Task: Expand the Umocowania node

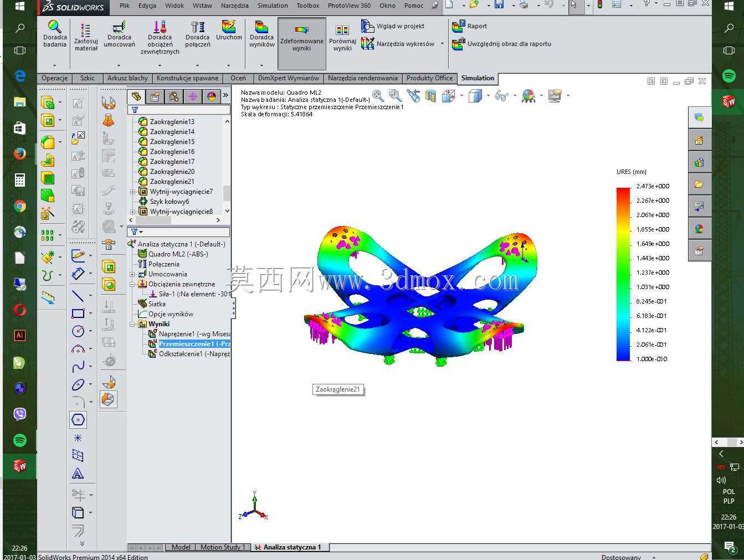Action: coord(133,274)
